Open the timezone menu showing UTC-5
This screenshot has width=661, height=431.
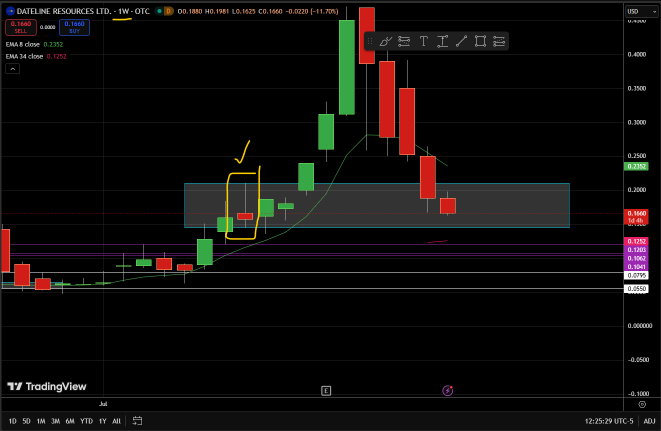tap(609, 421)
